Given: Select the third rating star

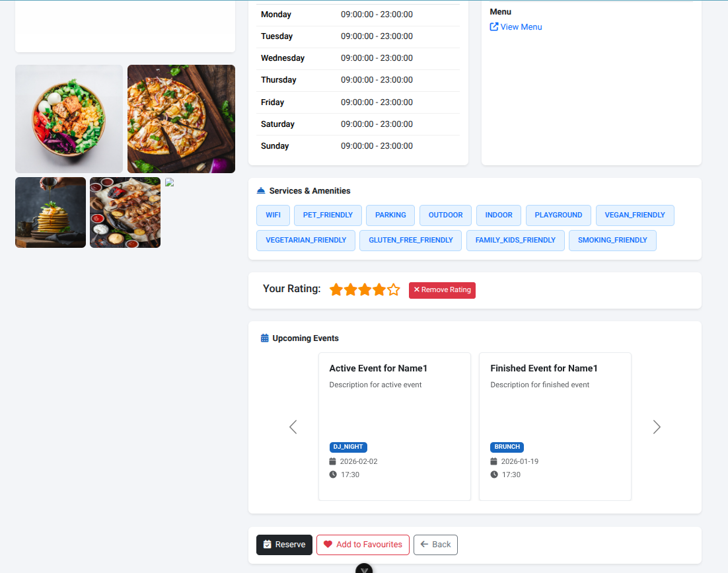Looking at the screenshot, I should [365, 289].
